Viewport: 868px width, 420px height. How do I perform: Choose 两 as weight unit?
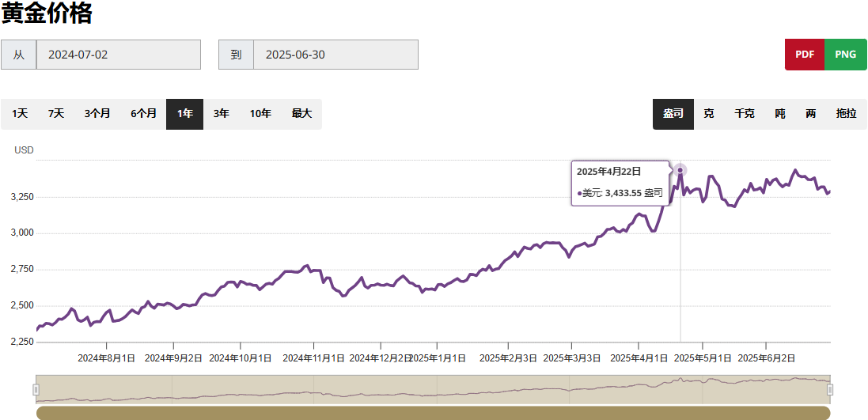click(810, 114)
